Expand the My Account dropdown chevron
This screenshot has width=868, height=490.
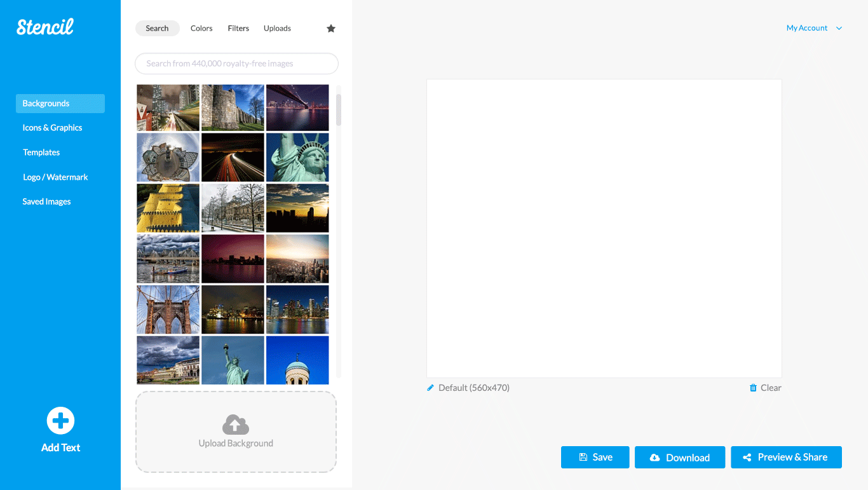click(839, 28)
